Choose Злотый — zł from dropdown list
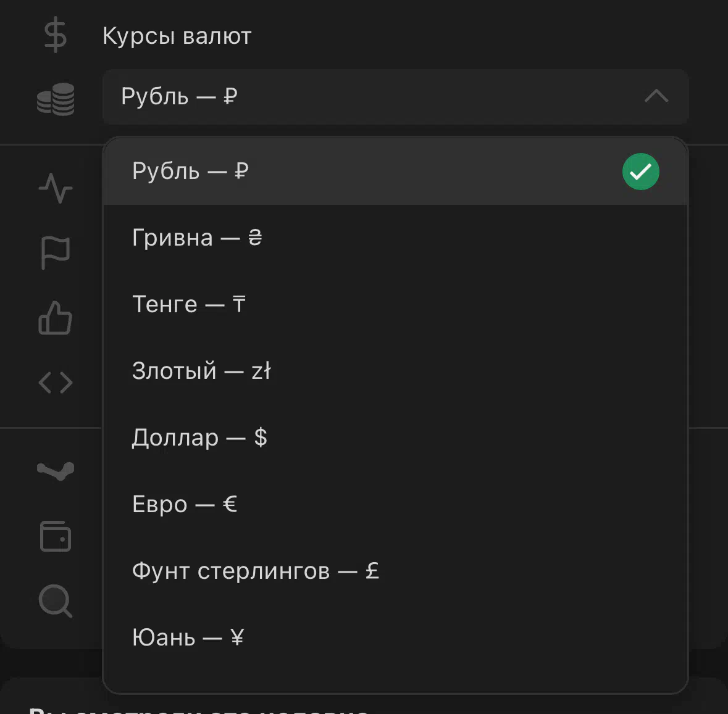The width and height of the screenshot is (728, 714). tap(395, 371)
